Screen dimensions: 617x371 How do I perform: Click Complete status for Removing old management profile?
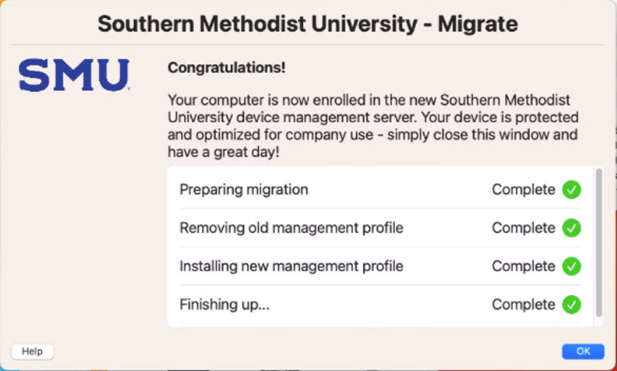(523, 228)
